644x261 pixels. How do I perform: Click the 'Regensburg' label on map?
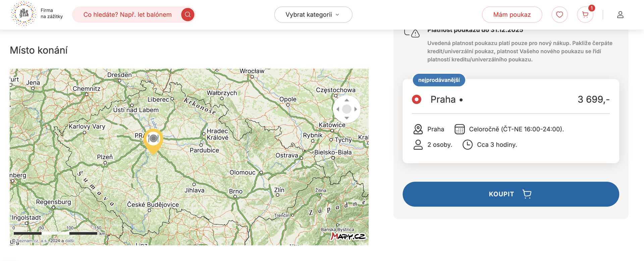(x=53, y=202)
